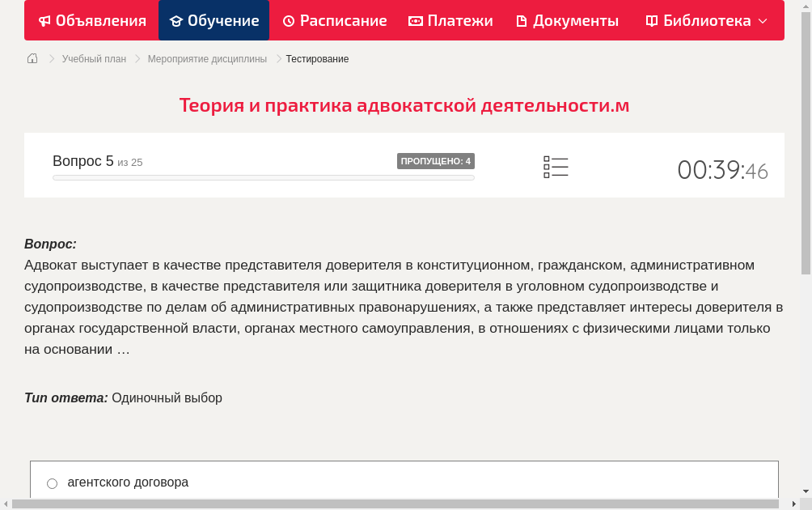Image resolution: width=812 pixels, height=510 pixels.
Task: Click the «ПРОПУЩЕНО: 4» badge
Action: pos(436,161)
